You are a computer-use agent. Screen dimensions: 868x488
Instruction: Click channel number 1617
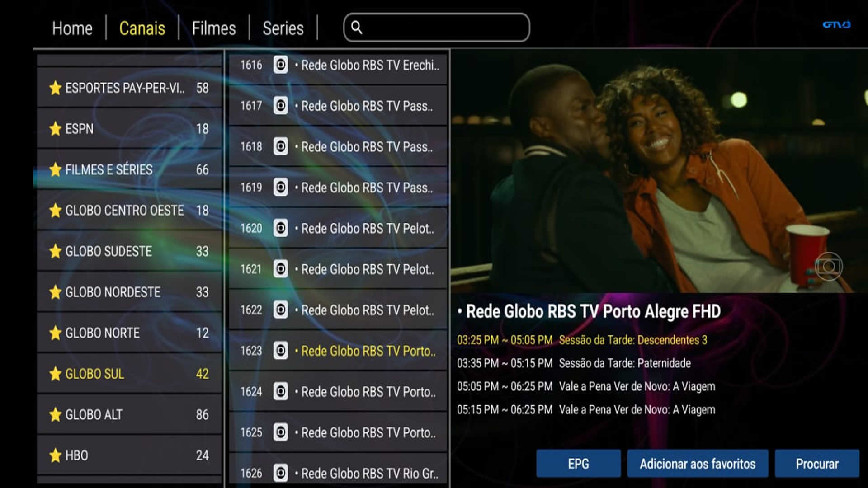(251, 106)
